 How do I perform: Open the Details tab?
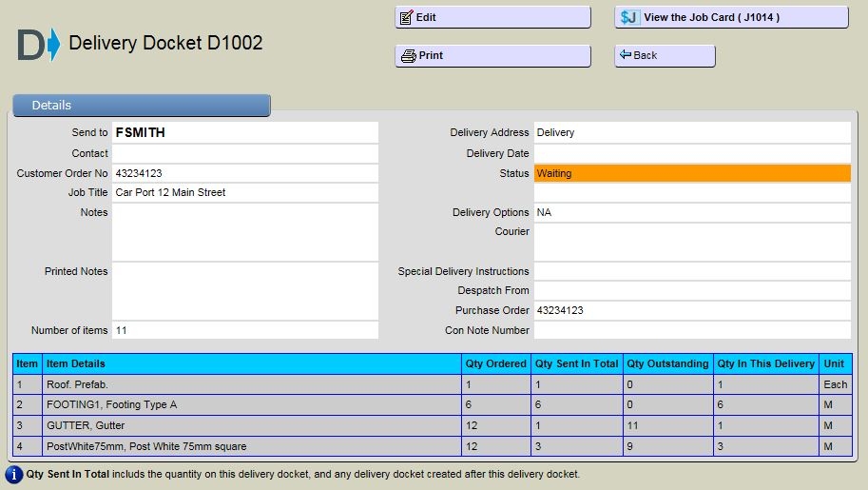(142, 106)
